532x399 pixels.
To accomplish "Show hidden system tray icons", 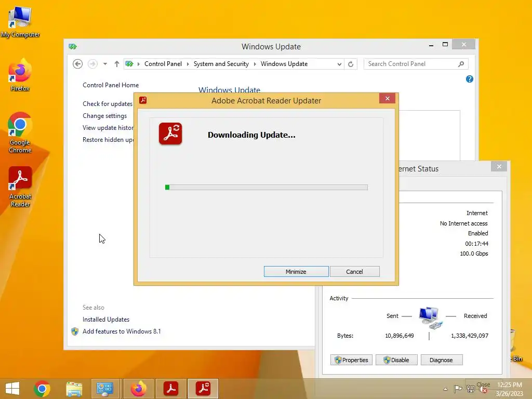I will [445, 389].
